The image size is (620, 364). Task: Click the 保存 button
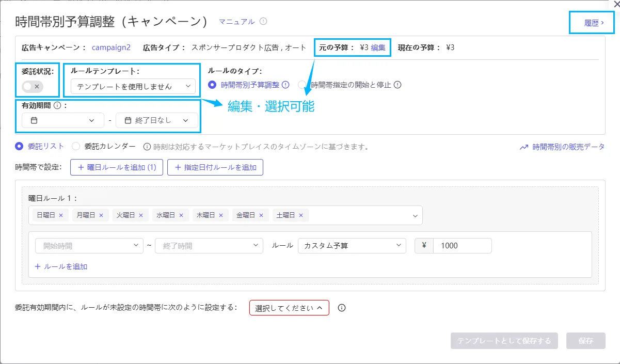click(586, 341)
